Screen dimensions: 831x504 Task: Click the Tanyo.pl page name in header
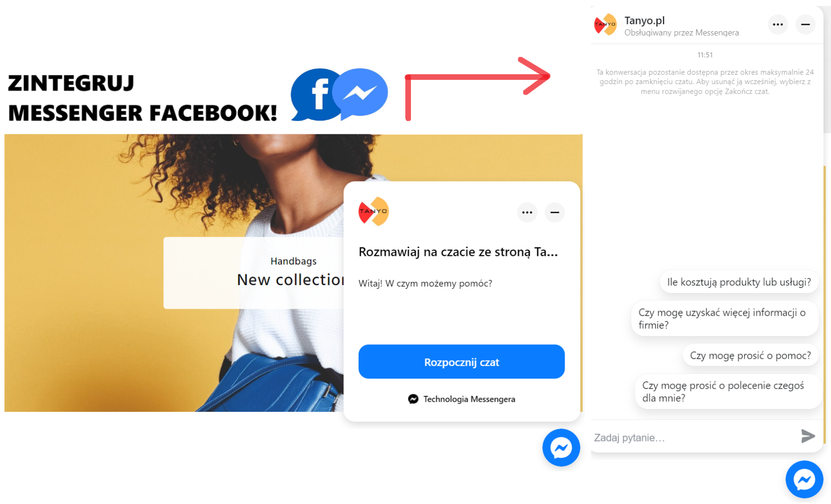644,20
